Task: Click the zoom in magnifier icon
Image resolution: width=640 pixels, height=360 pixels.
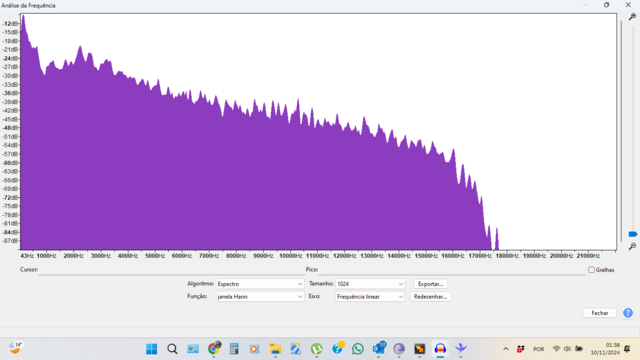Action: point(632,17)
